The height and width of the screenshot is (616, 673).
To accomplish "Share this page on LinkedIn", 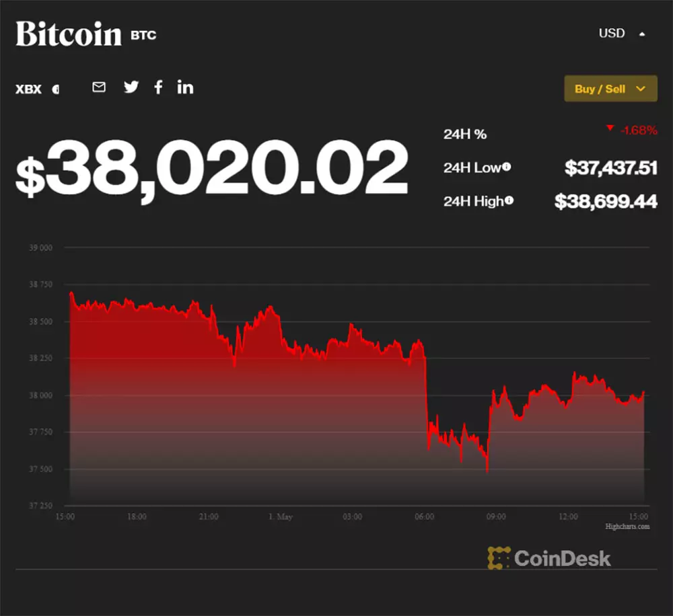I will point(185,87).
